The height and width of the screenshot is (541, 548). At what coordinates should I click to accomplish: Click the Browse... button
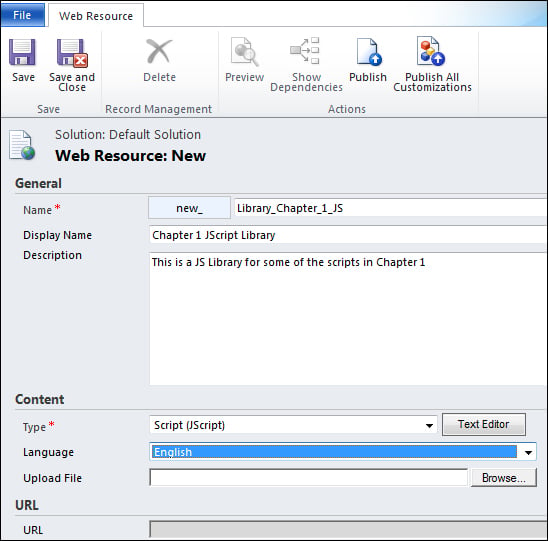pos(504,478)
